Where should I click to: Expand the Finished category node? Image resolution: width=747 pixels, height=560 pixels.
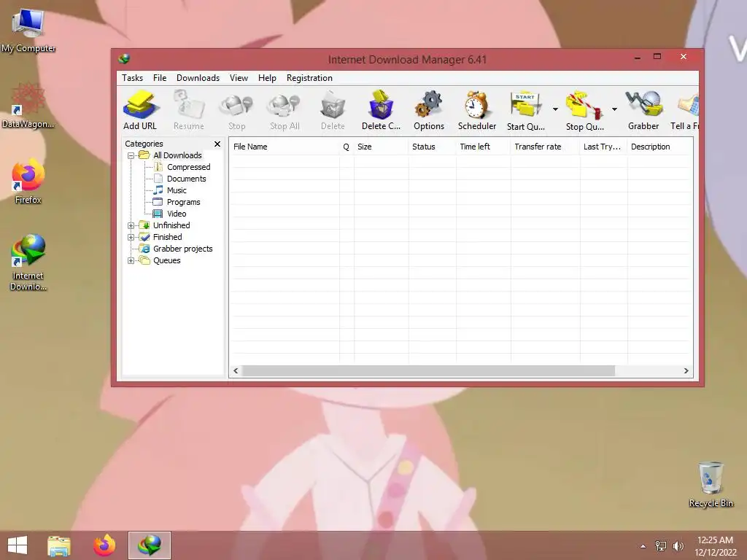pos(131,237)
